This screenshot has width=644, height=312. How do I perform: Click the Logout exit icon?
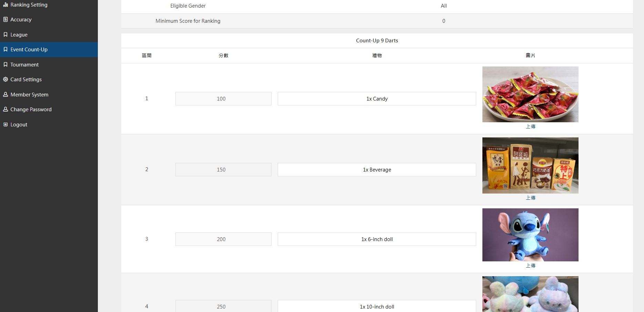pyautogui.click(x=6, y=124)
